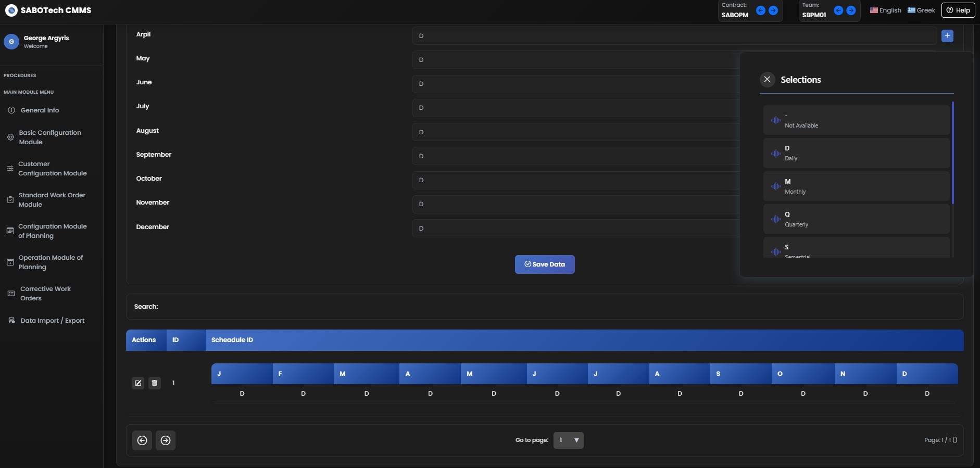Click the Corrective Work Orders list icon
This screenshot has height=468, width=980.
(11, 294)
